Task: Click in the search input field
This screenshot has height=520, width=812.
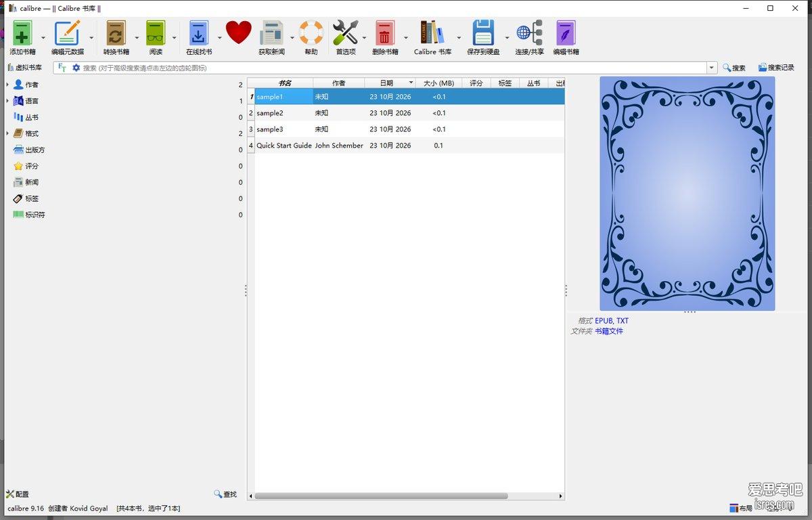Action: (394, 68)
